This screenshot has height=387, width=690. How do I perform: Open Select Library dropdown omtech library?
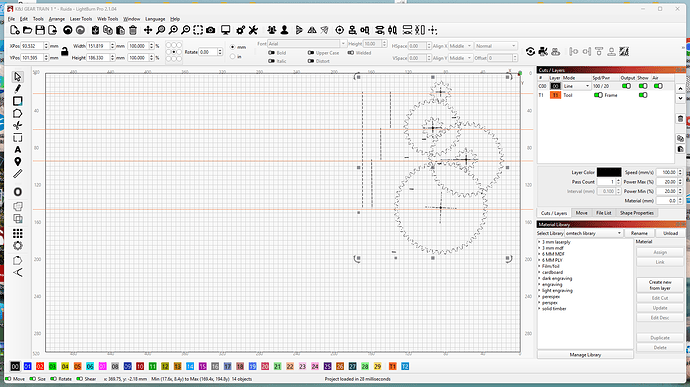[594, 233]
